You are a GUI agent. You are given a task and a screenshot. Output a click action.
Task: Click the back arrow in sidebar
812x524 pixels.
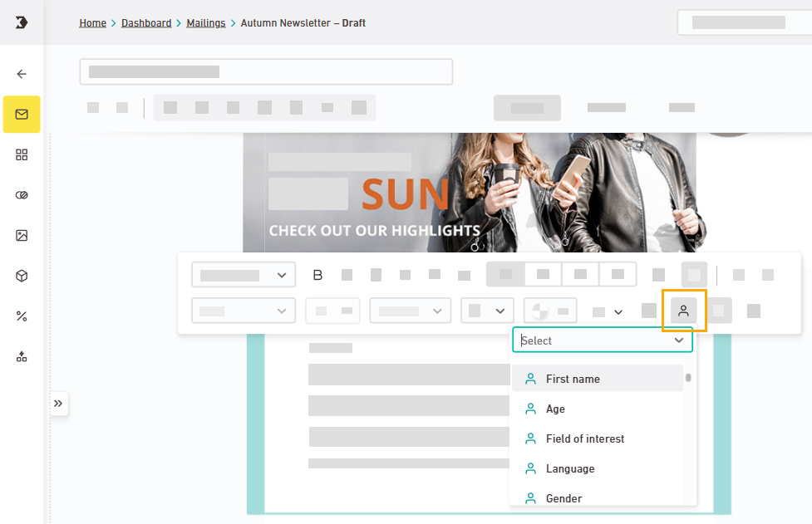pyautogui.click(x=22, y=74)
